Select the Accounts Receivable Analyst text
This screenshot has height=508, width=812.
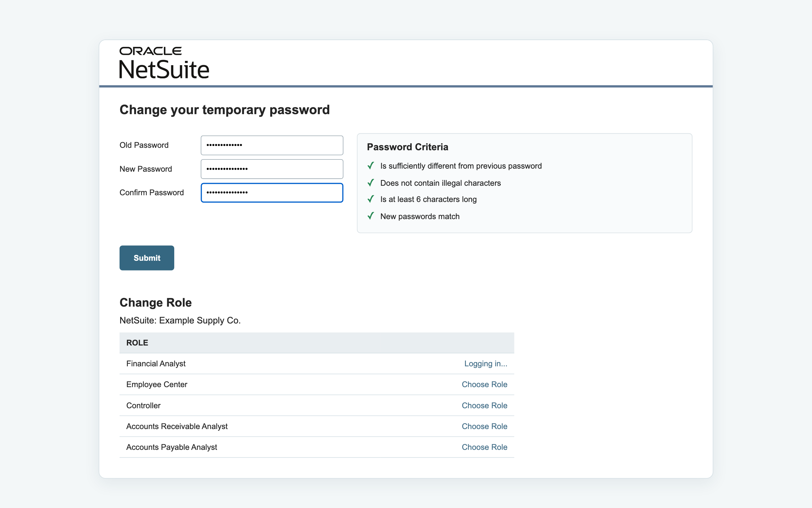177,426
